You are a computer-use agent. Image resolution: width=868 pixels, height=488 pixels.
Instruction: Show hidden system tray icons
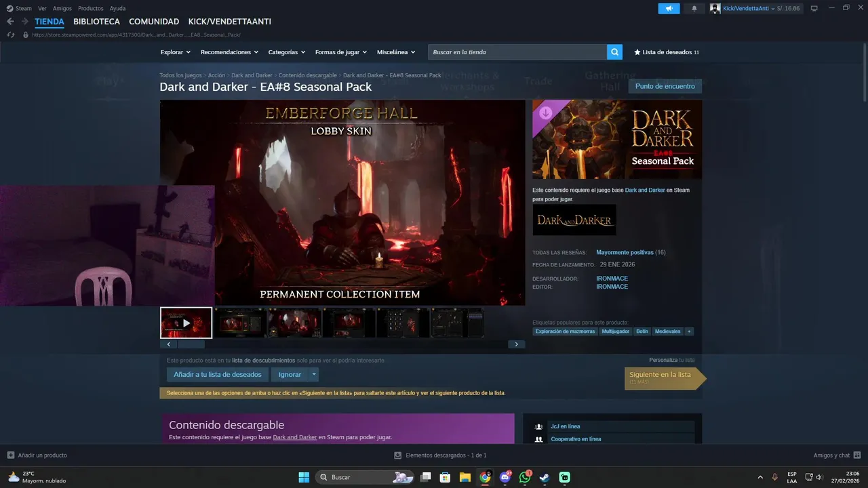[759, 477]
